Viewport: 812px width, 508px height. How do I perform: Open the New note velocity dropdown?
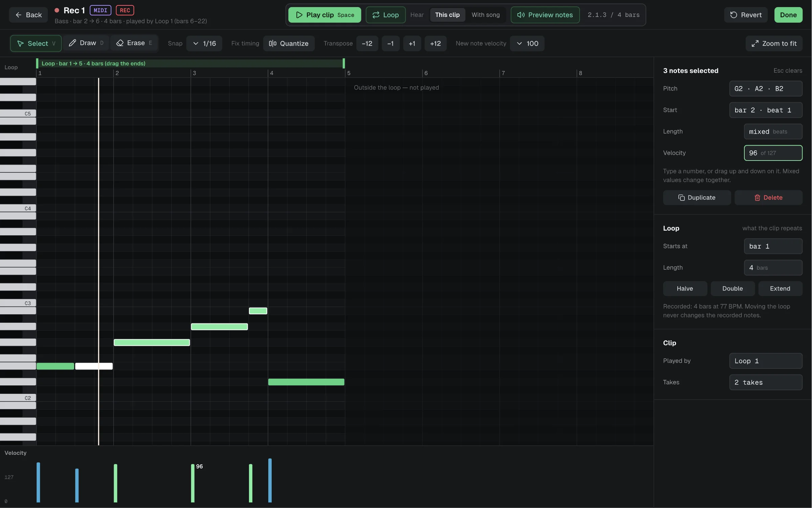pyautogui.click(x=527, y=43)
